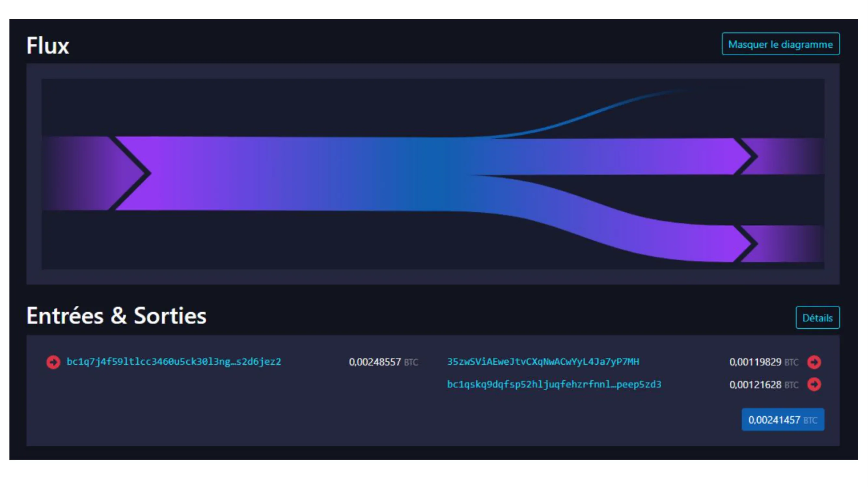This screenshot has width=868, height=487.
Task: Click the Flux section heading
Action: [x=48, y=46]
